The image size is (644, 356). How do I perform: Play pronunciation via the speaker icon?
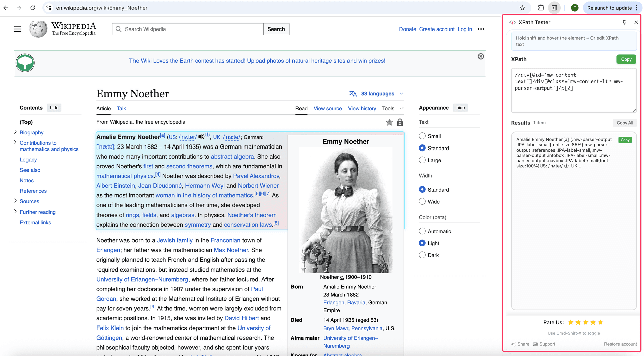click(201, 136)
